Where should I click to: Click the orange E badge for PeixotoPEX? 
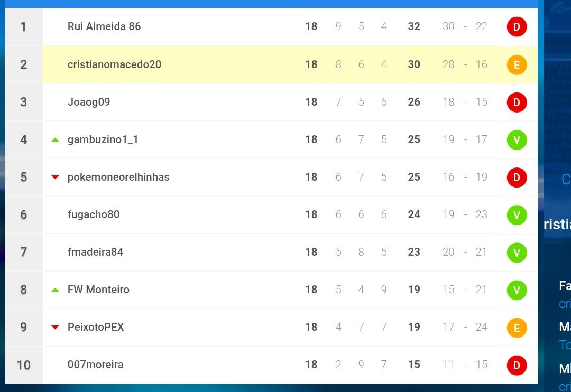(x=517, y=328)
